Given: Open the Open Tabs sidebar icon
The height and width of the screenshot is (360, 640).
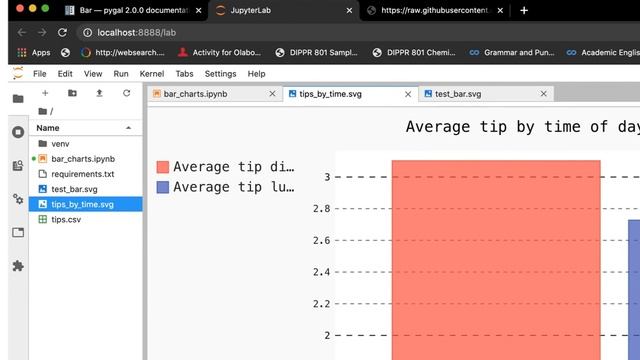Looking at the screenshot, I should pyautogui.click(x=18, y=233).
